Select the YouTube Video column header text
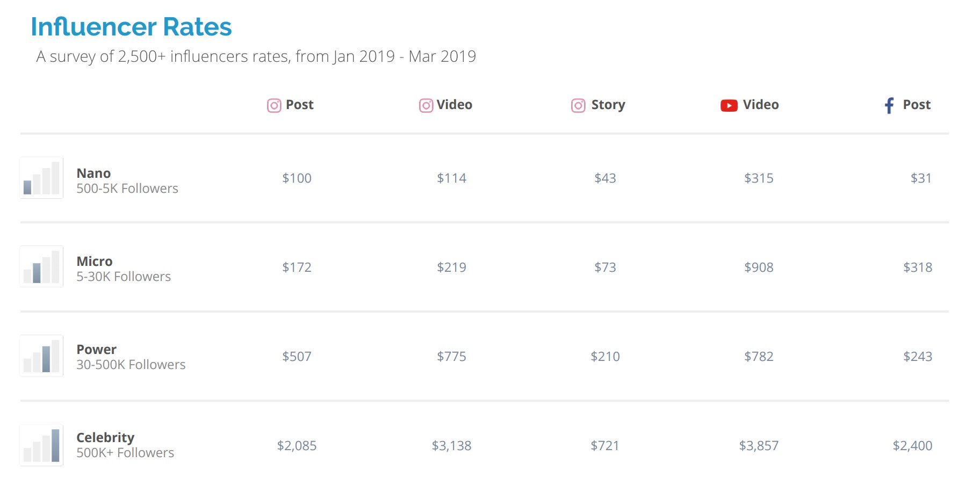The width and height of the screenshot is (980, 499). point(761,105)
